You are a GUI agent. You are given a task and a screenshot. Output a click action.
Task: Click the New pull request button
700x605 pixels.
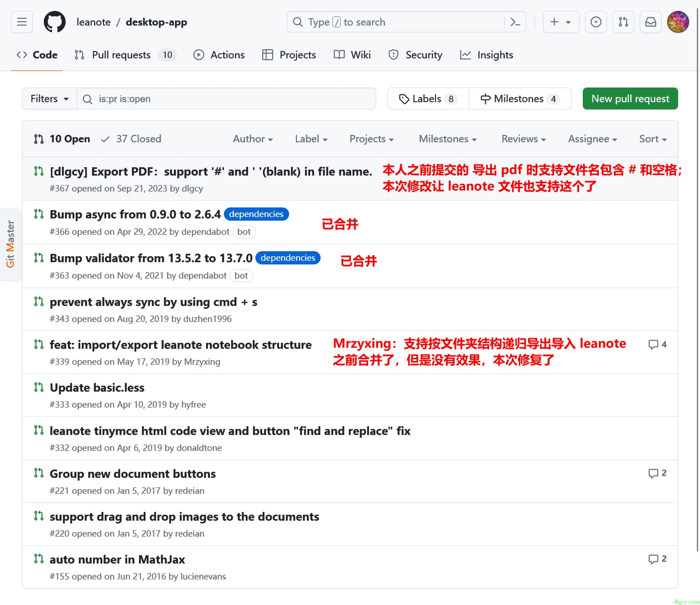pos(630,98)
